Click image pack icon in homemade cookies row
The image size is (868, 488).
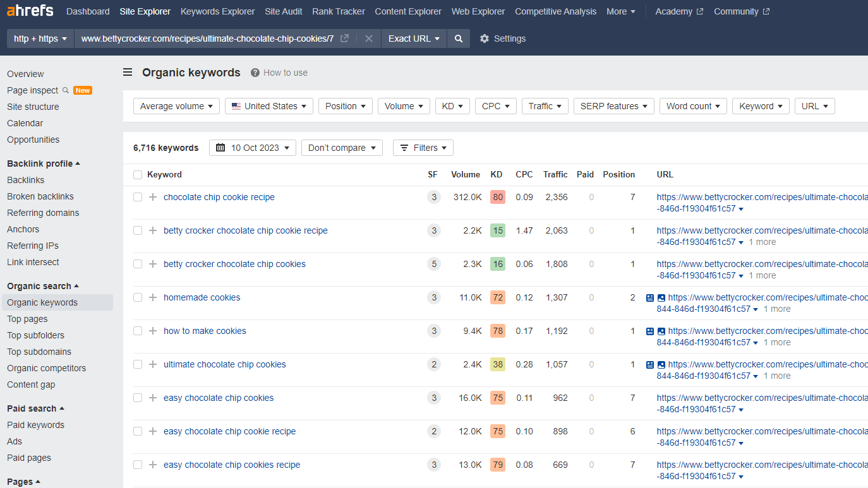(x=661, y=297)
